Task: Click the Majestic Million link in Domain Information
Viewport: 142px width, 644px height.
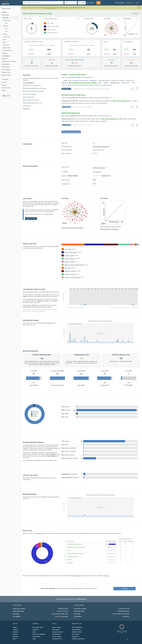Action: point(106,175)
